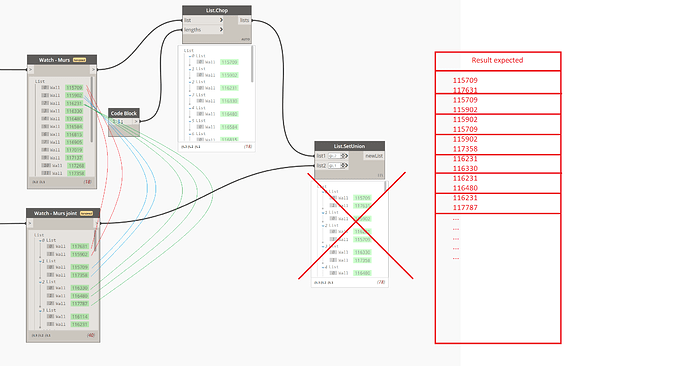The width and height of the screenshot is (690, 366).
Task: Click the input port arrow of Watch - Murs
Action: point(30,70)
